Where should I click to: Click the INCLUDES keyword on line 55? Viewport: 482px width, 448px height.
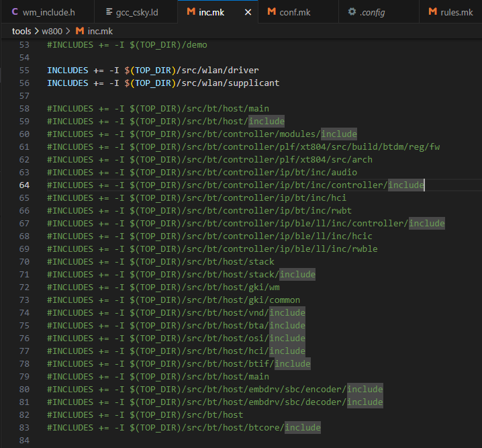[x=68, y=71]
